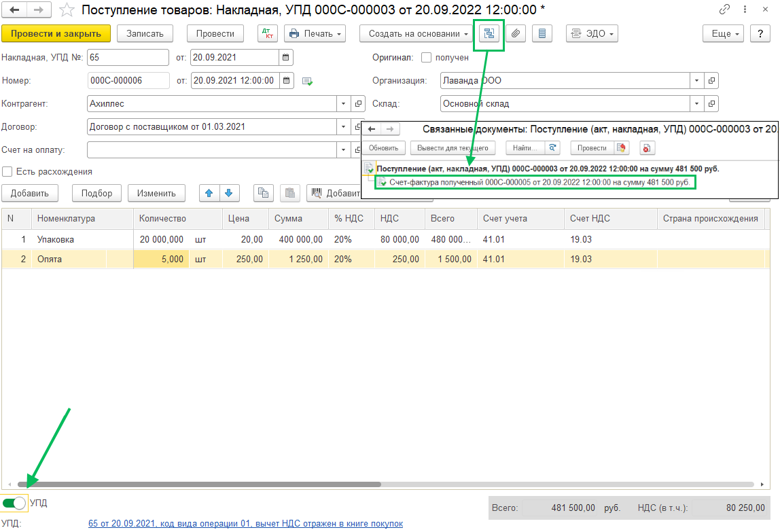Enable the Есть расхождения checkbox
Viewport: 780px width, 532px height.
point(7,172)
